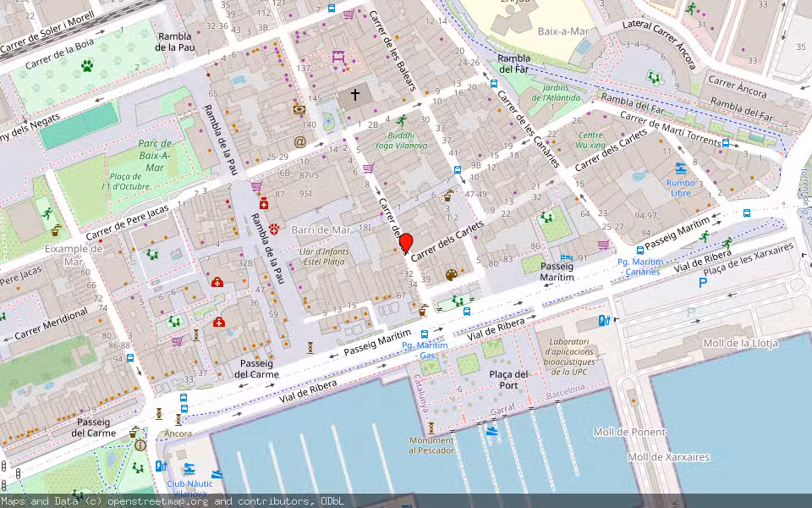Click the blue bus stop icon on Vial de Ribera
The width and height of the screenshot is (812, 508).
coord(466,311)
